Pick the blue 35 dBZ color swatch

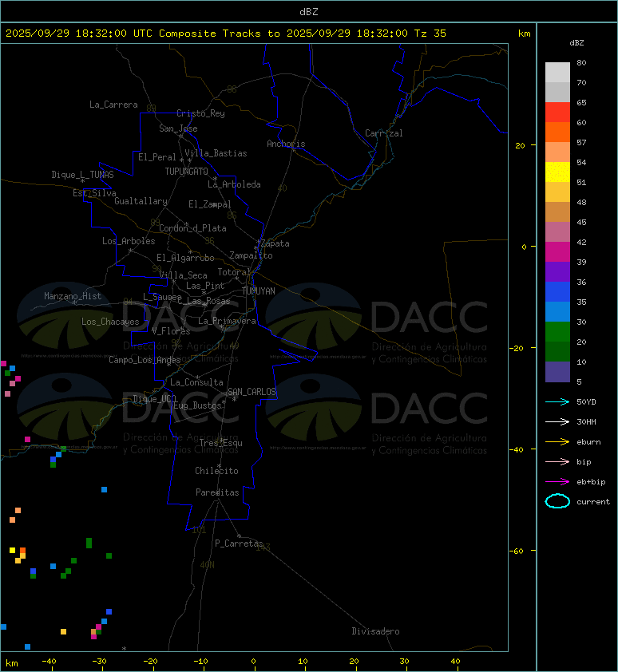tap(557, 292)
